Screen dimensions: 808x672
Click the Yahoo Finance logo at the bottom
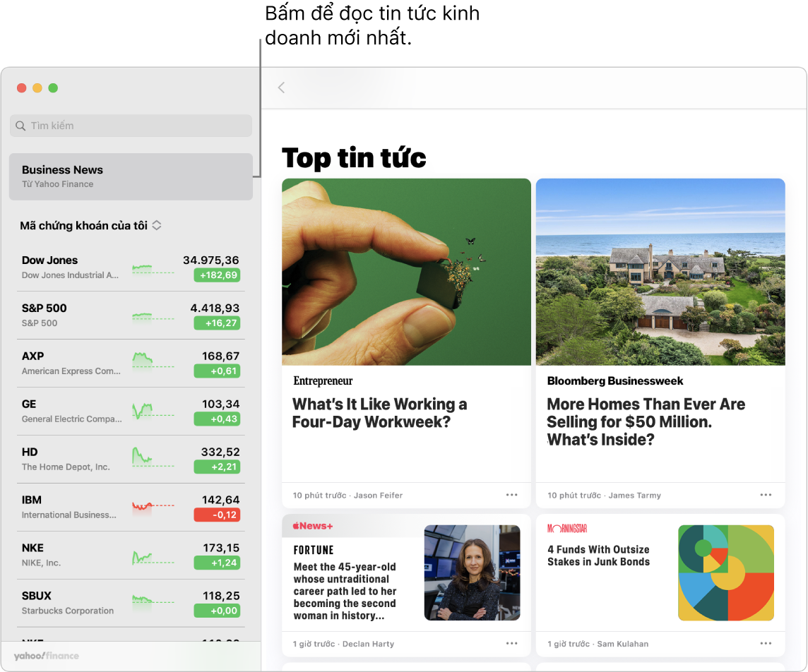pyautogui.click(x=47, y=656)
